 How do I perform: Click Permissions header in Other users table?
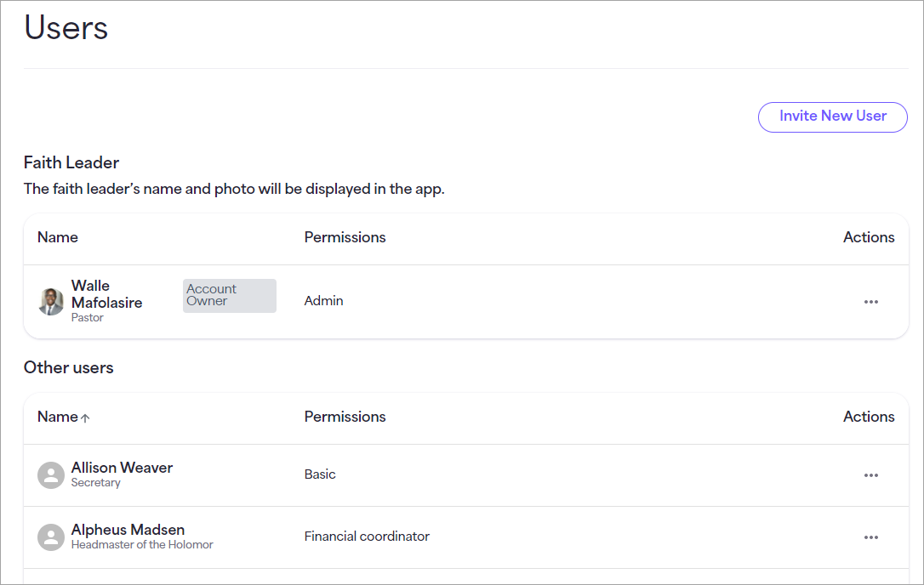[x=345, y=417]
